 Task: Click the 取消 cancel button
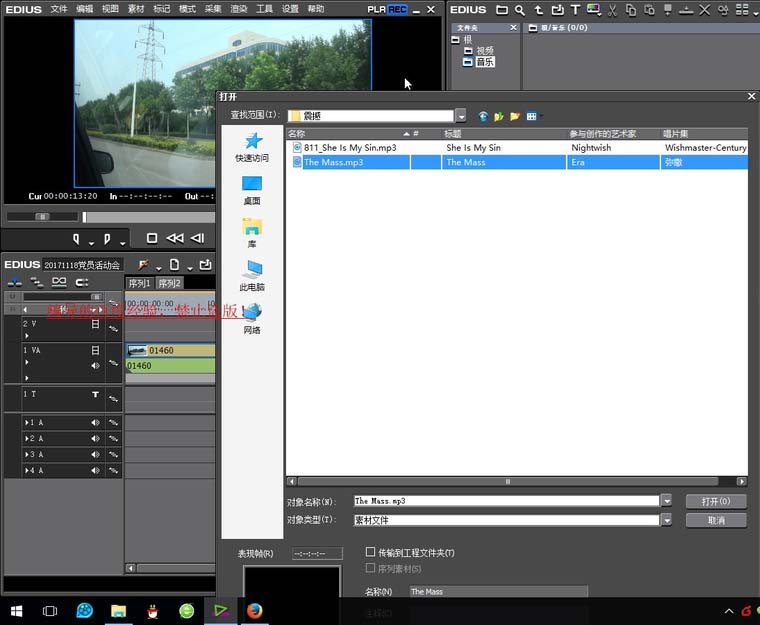click(x=716, y=520)
